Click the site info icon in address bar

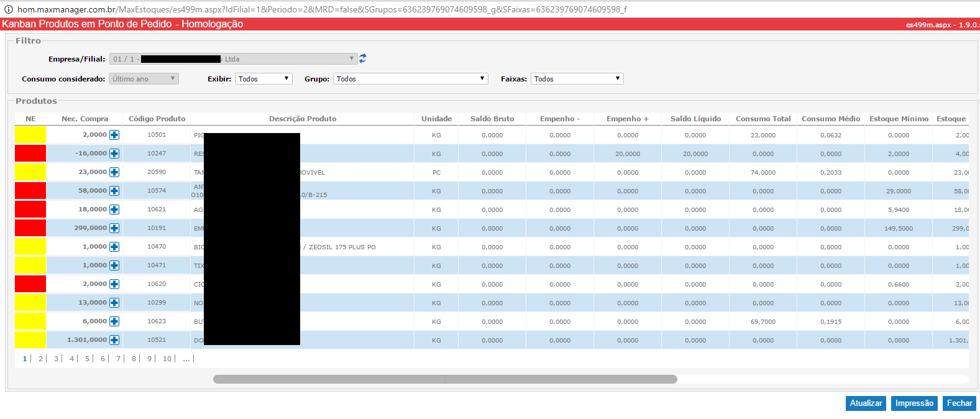pos(8,9)
